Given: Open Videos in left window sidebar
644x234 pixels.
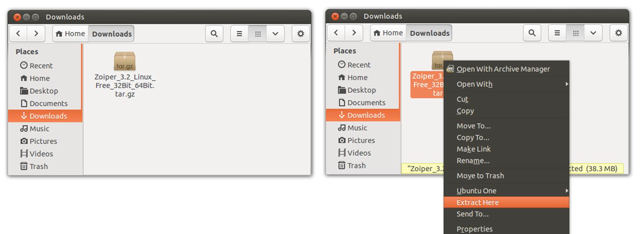Looking at the screenshot, I should click(x=45, y=154).
